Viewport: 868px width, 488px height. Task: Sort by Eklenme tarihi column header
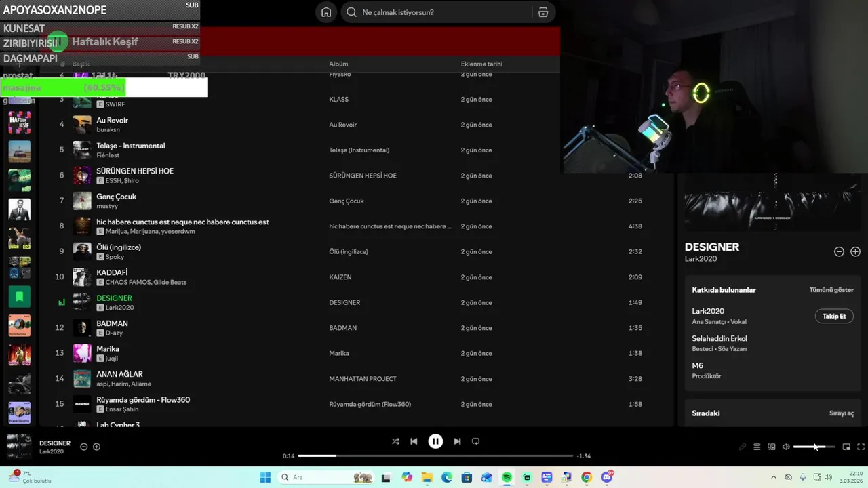coord(481,64)
